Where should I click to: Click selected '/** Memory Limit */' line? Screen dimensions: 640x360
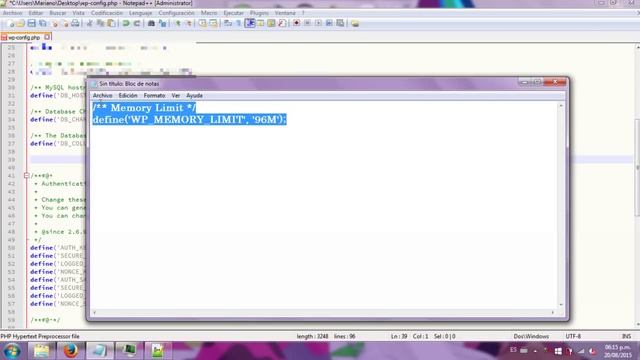144,108
